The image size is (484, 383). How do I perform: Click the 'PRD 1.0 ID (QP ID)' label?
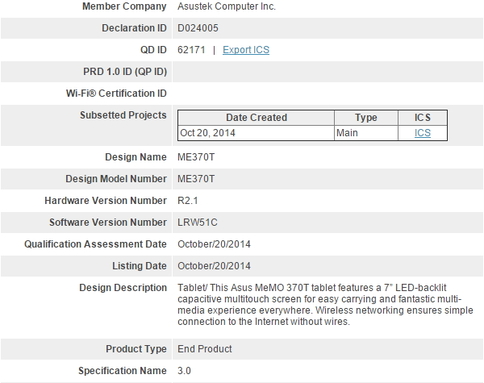pyautogui.click(x=125, y=71)
